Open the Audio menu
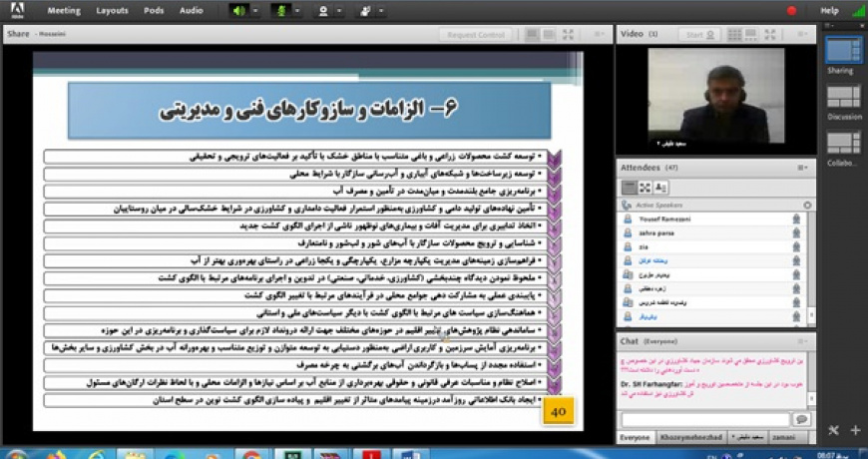 pyautogui.click(x=191, y=11)
